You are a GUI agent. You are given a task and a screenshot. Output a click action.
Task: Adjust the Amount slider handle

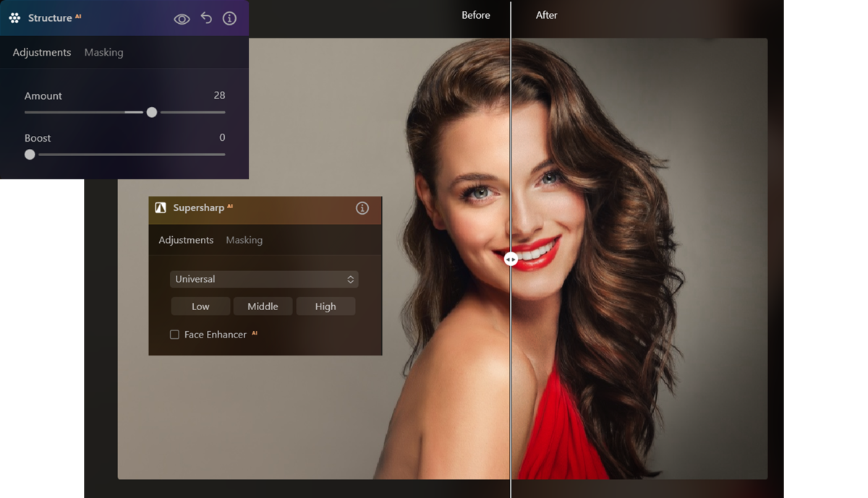[151, 112]
